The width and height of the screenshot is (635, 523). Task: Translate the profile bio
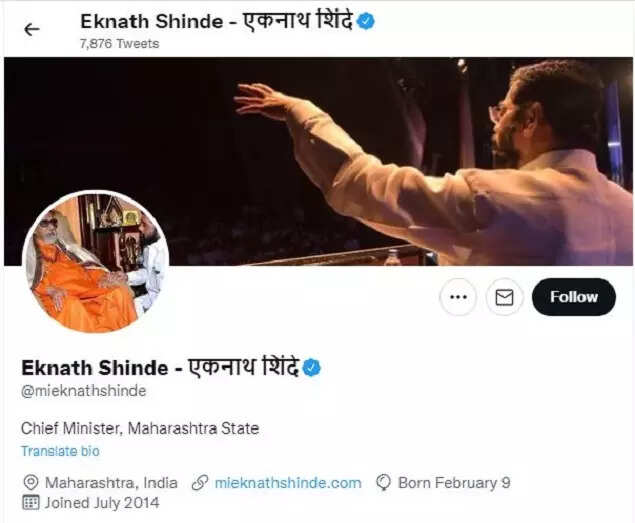click(x=60, y=451)
